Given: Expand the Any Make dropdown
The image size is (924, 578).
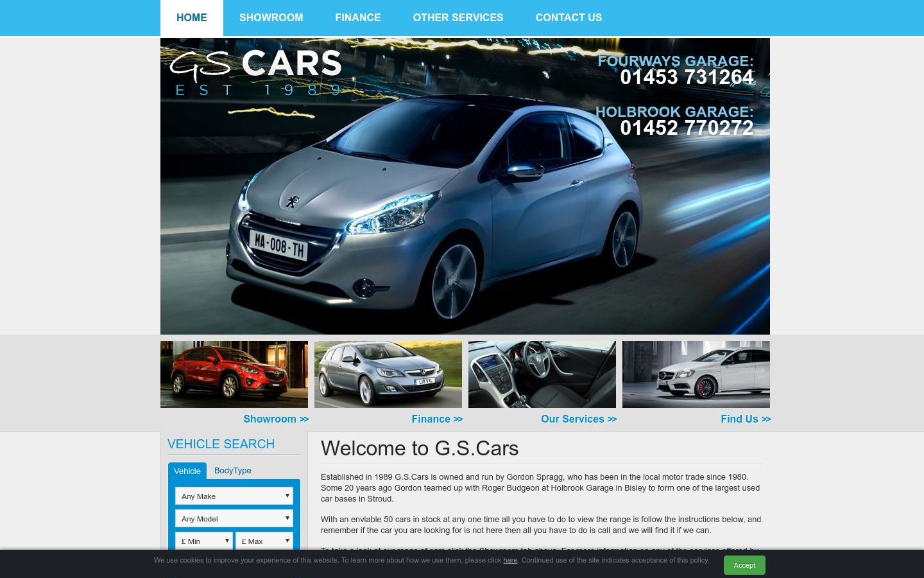Looking at the screenshot, I should coord(234,496).
